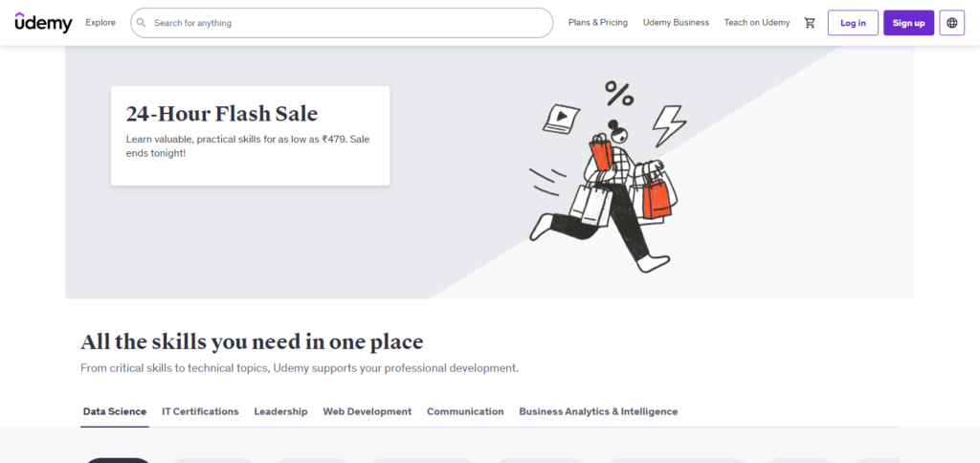
Task: Select the Data Science tab
Action: pos(115,411)
